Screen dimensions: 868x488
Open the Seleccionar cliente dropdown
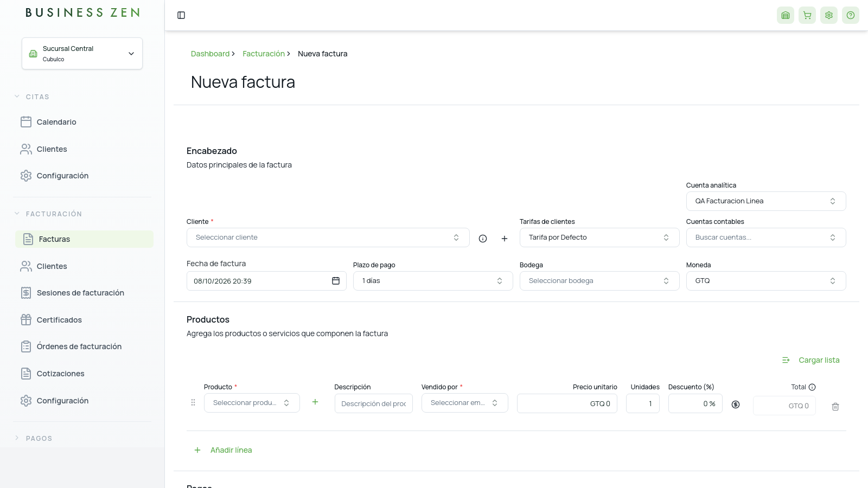[x=328, y=237]
